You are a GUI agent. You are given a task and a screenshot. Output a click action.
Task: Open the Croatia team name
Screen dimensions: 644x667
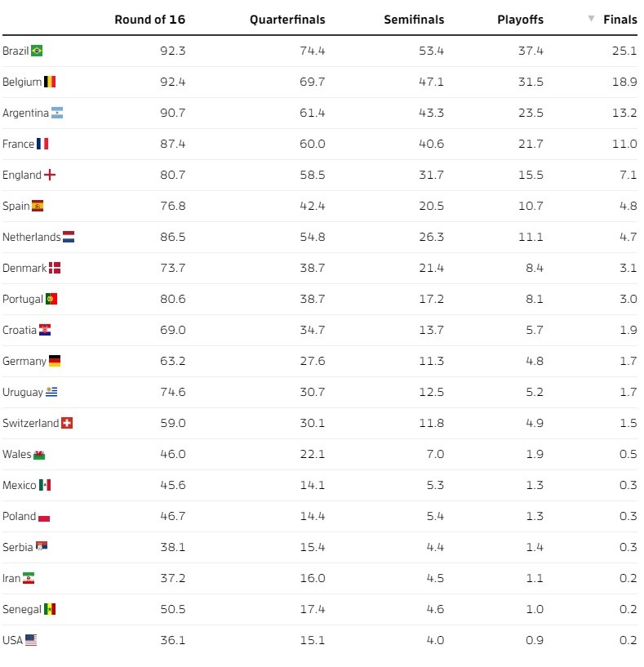[x=20, y=330]
